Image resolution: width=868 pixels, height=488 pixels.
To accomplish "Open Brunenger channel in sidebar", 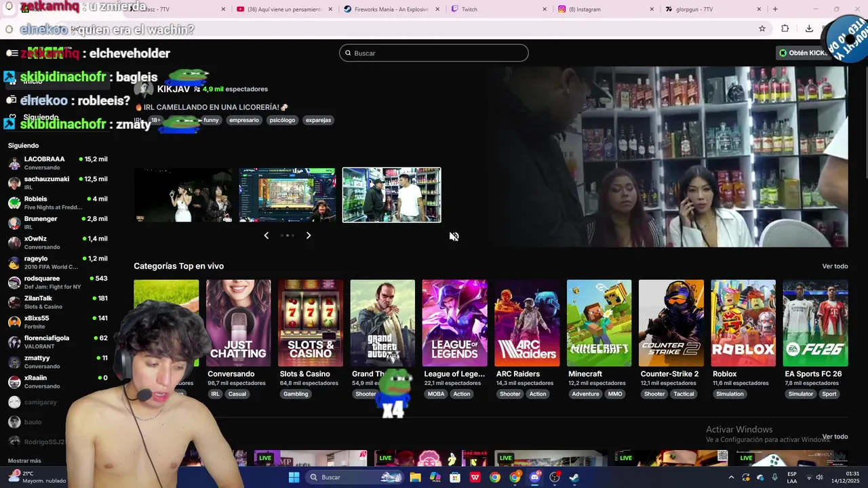I will [x=58, y=222].
